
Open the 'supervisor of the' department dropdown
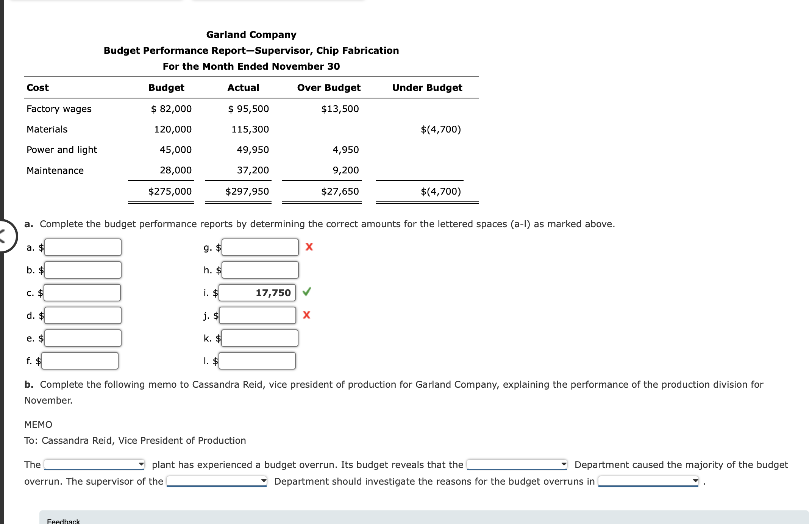point(217,481)
